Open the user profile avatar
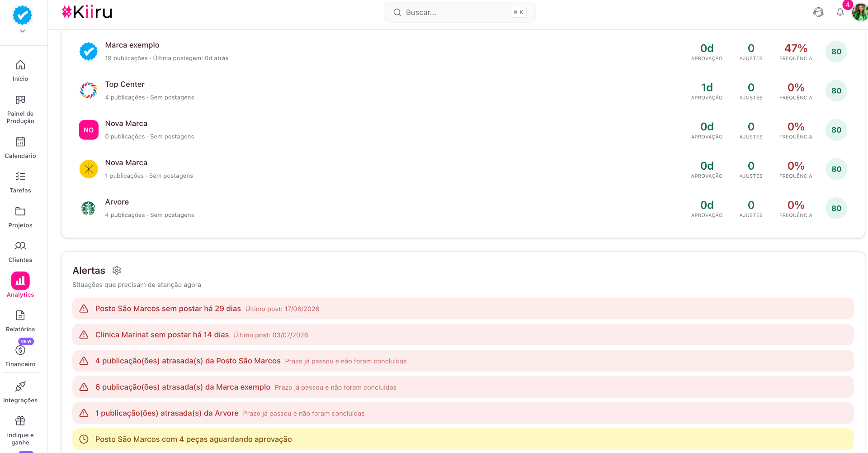This screenshot has width=868, height=453. 860,13
